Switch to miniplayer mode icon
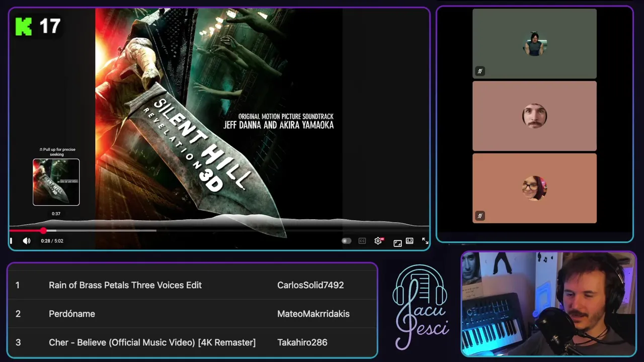 tap(397, 243)
